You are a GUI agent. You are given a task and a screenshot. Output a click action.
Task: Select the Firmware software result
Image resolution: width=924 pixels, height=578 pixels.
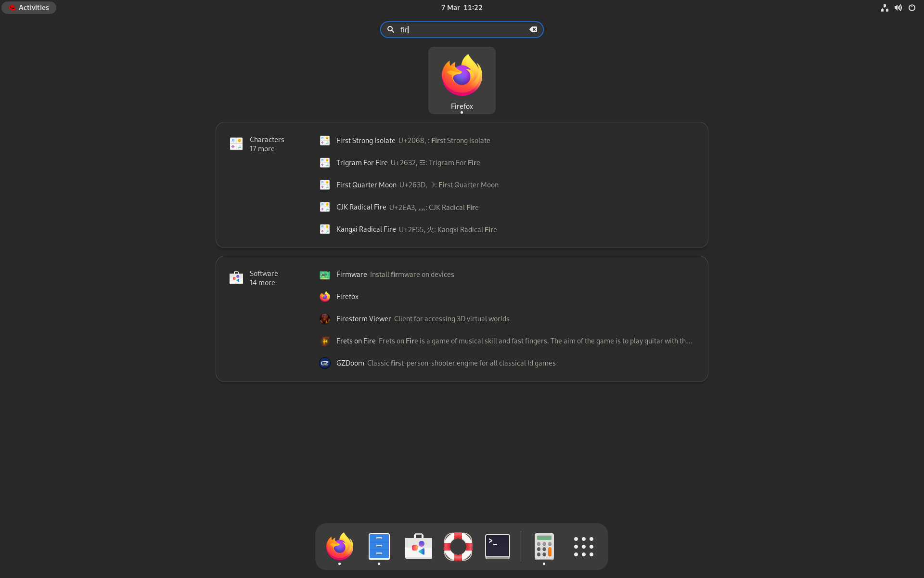coord(351,275)
